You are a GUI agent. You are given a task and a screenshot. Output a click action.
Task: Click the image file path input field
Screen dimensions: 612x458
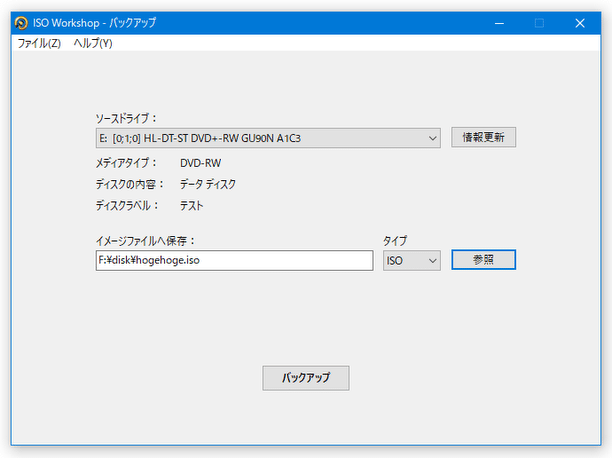coord(228,260)
